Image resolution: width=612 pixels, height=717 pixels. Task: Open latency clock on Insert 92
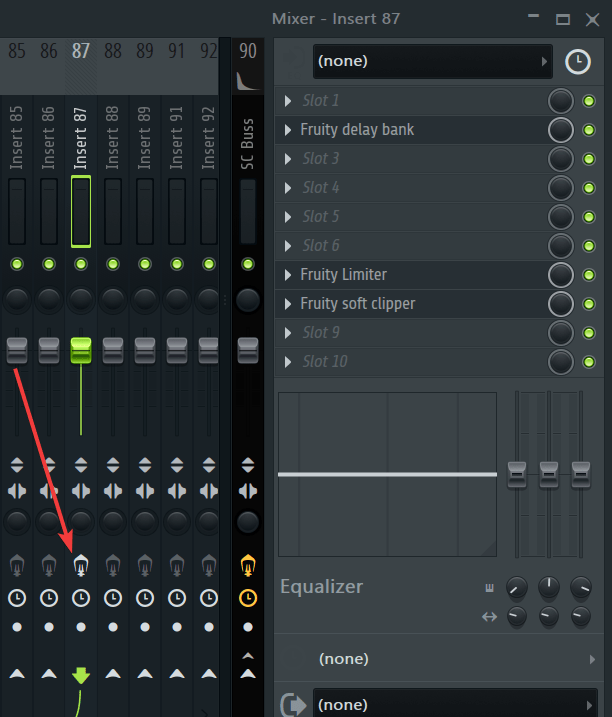209,598
